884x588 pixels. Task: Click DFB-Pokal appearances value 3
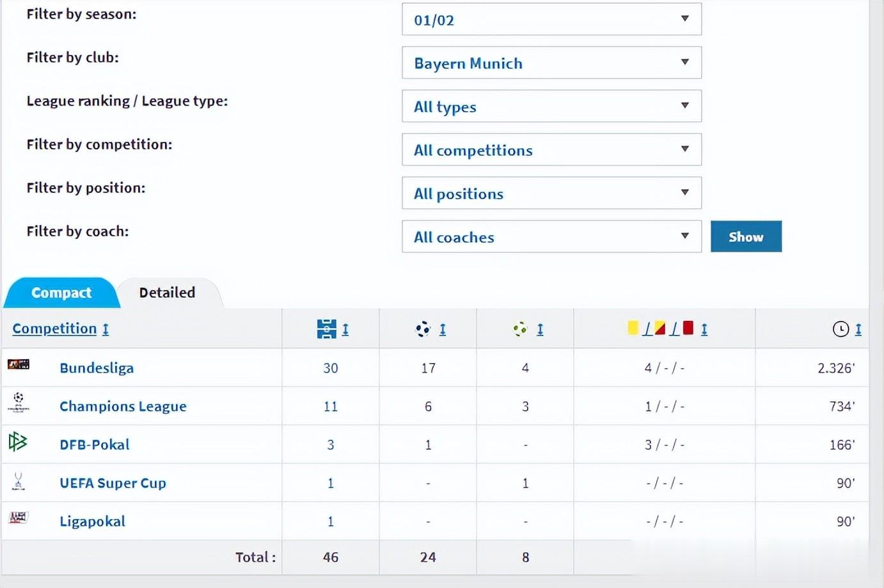[331, 445]
